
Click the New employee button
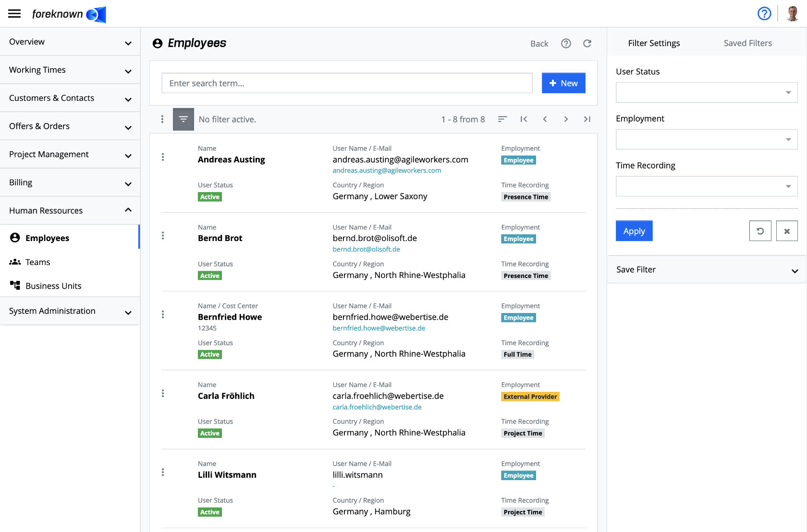563,83
